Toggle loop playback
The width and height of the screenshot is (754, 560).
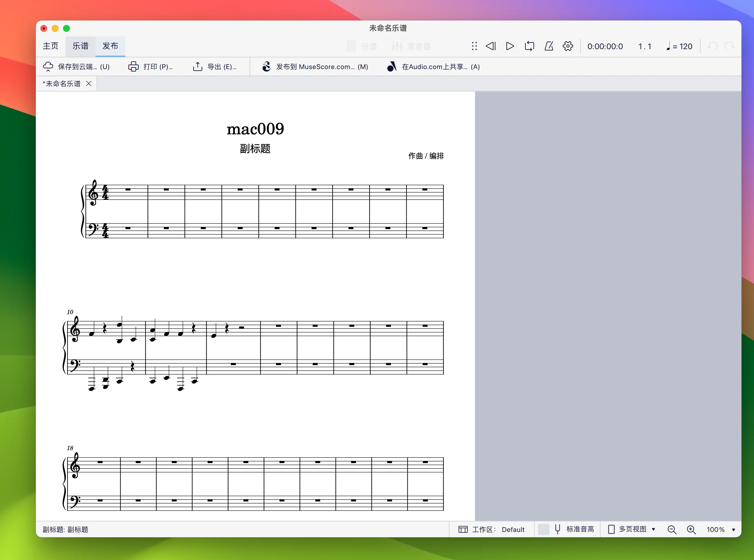(x=529, y=46)
